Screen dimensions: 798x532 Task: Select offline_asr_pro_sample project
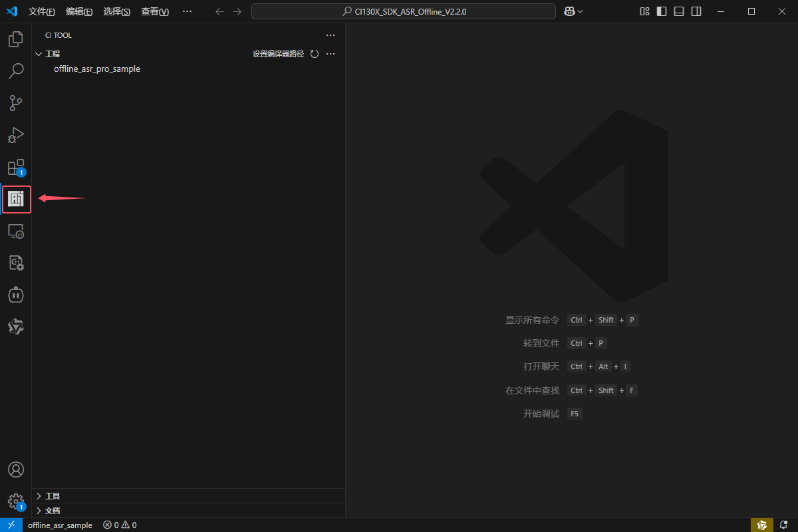coord(97,69)
